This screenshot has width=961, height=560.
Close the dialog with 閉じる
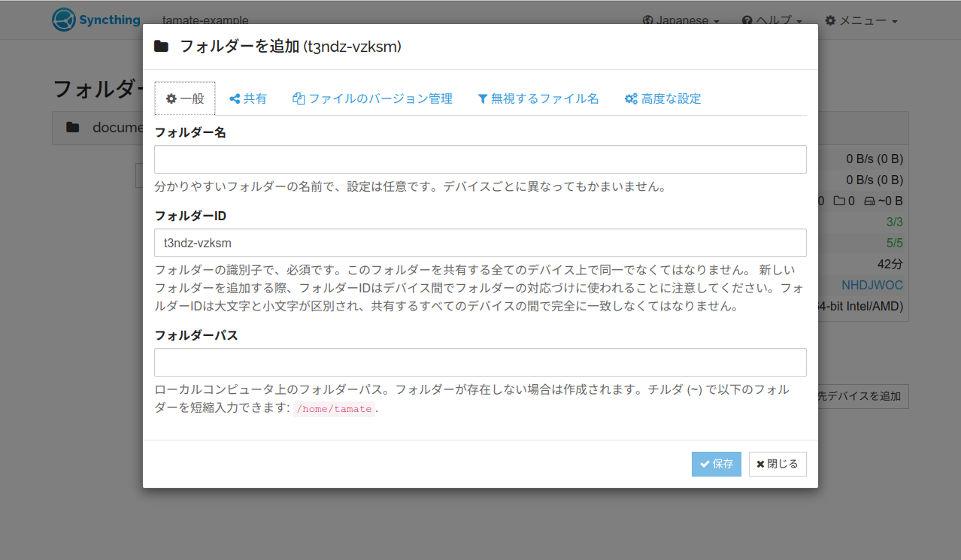tap(778, 464)
